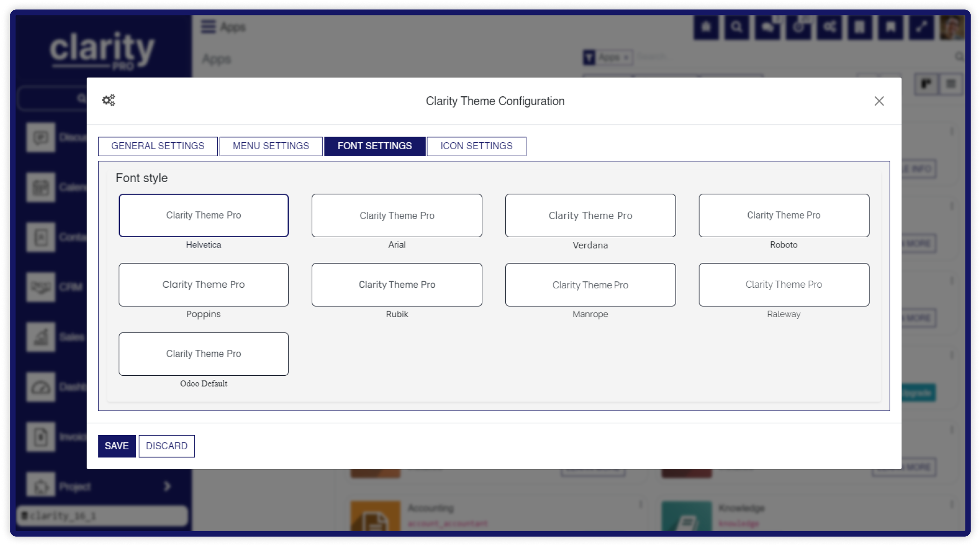Click the Discuss app icon in sidebar
This screenshot has height=546, width=980.
41,138
